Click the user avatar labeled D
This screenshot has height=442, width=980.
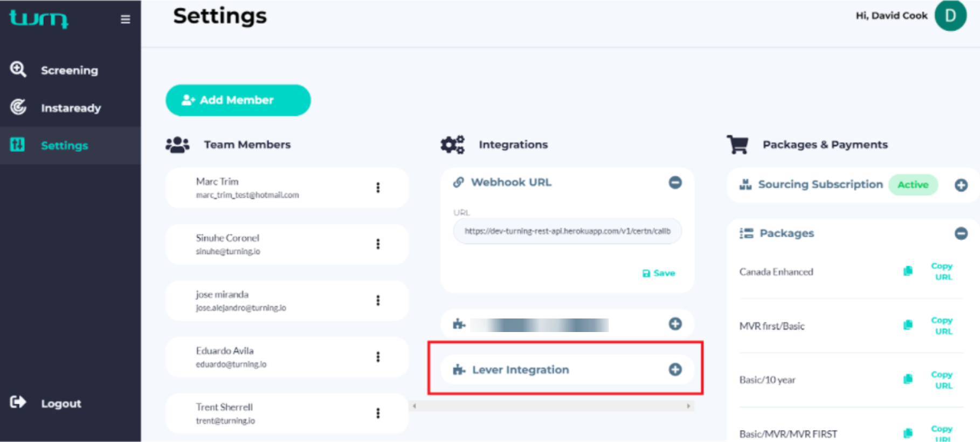950,16
